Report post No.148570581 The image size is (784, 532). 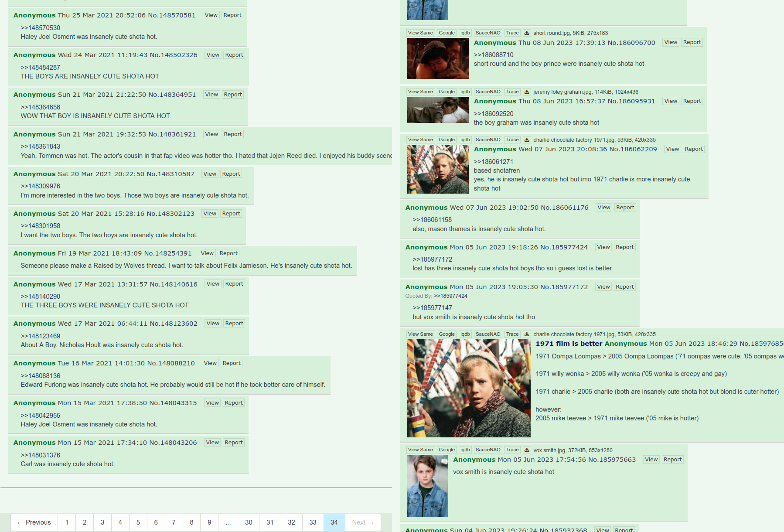click(232, 15)
